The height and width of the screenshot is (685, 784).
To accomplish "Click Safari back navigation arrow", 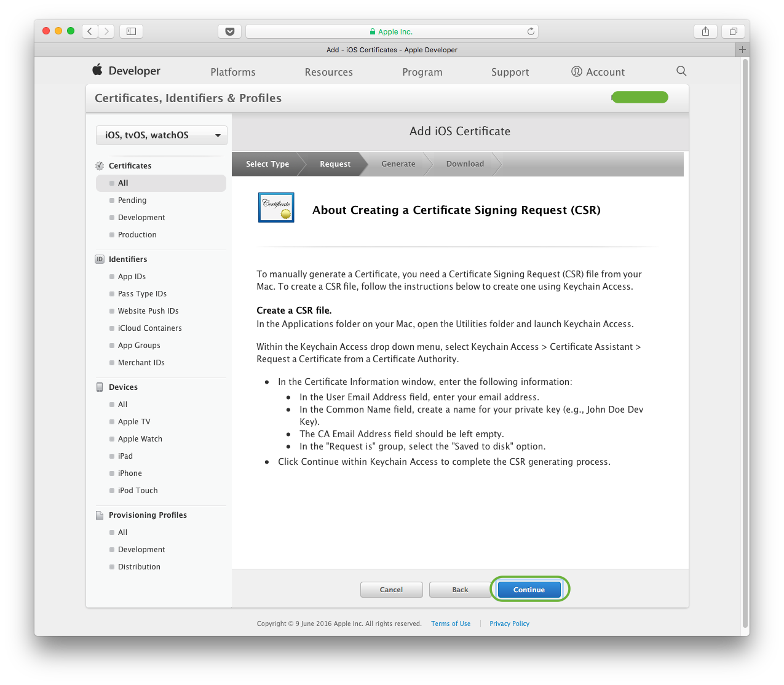I will click(x=90, y=31).
